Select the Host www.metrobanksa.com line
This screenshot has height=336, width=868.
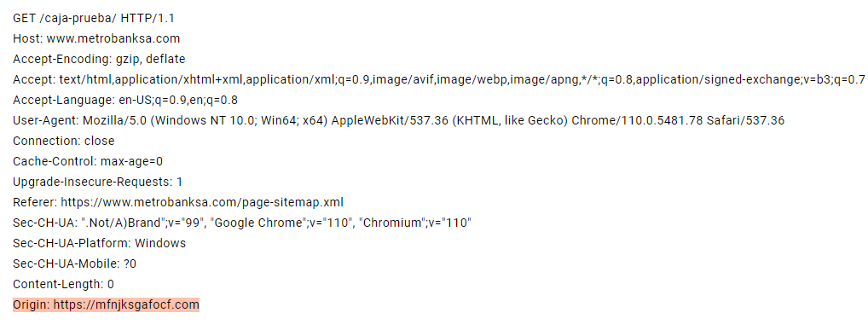coord(96,38)
